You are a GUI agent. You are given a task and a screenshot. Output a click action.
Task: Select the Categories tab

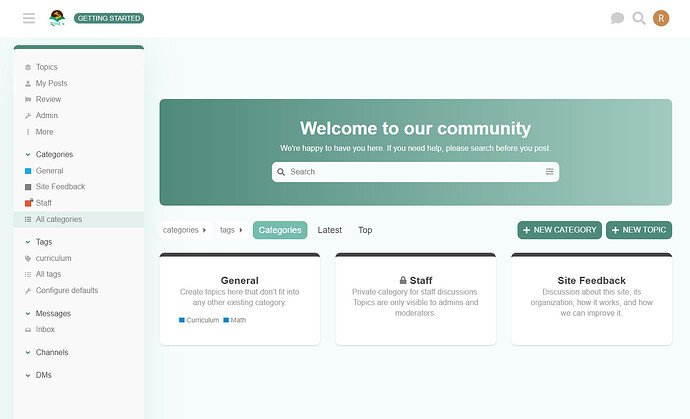pos(280,230)
